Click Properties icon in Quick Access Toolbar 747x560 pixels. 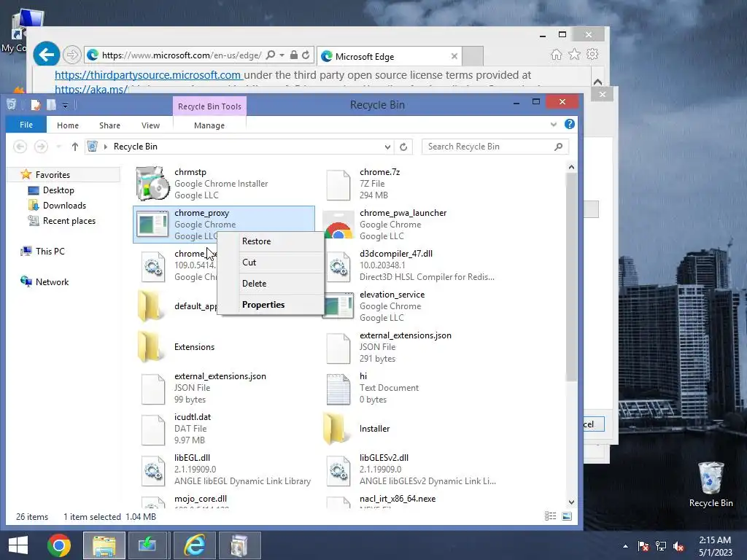pyautogui.click(x=36, y=105)
